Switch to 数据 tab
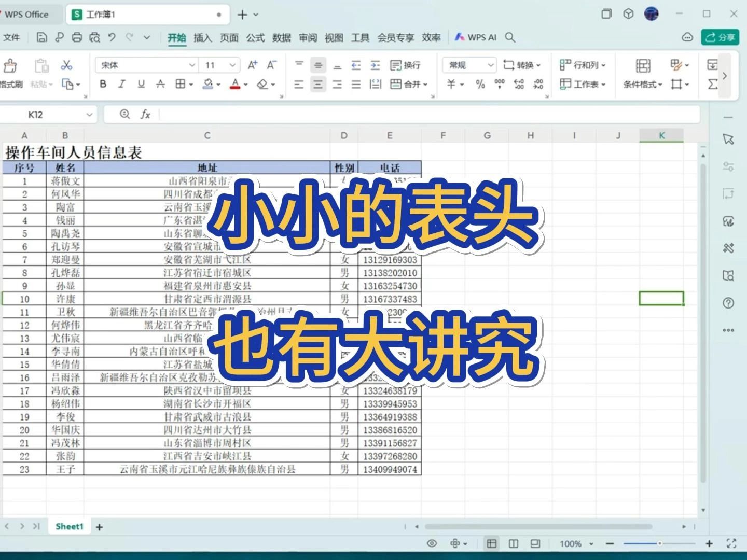Image resolution: width=747 pixels, height=560 pixels. 282,37
